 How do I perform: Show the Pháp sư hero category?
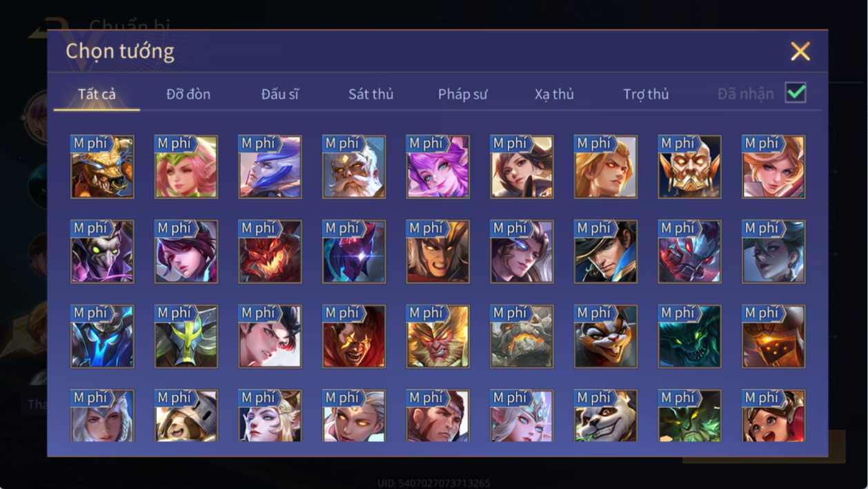coord(462,94)
